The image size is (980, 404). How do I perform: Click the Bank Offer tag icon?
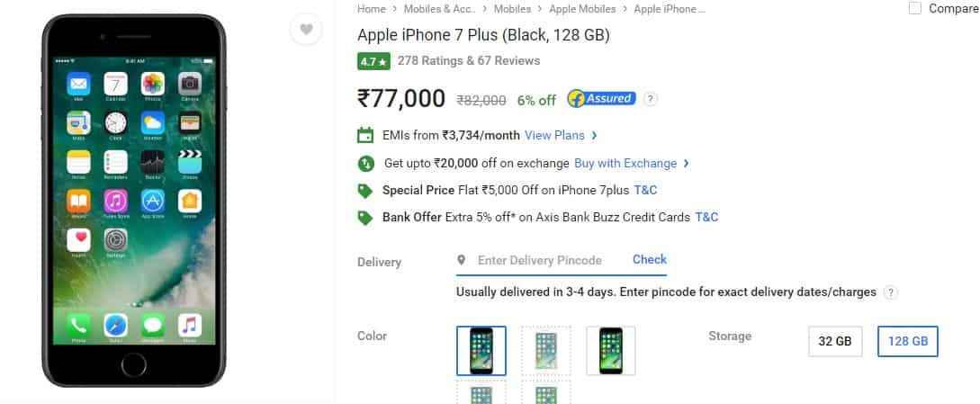click(365, 218)
